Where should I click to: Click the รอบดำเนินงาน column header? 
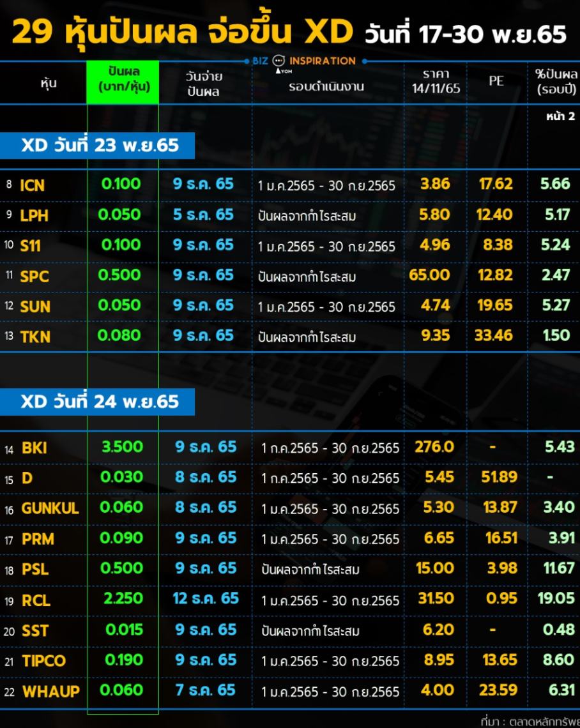326,86
